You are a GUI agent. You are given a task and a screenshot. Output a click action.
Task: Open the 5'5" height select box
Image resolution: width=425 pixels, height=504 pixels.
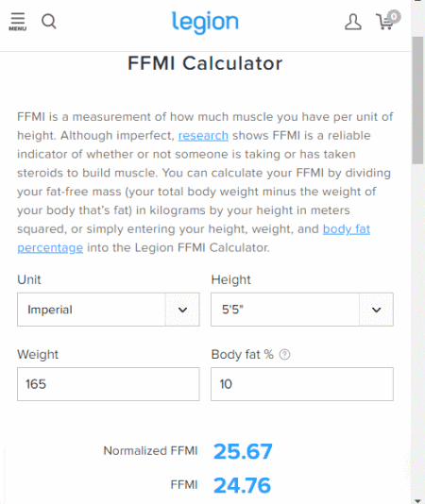[302, 310]
